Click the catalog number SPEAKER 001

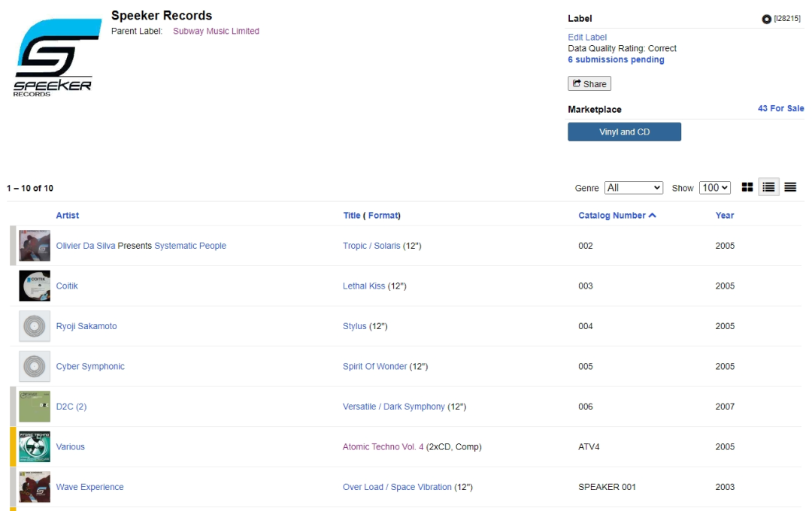607,487
